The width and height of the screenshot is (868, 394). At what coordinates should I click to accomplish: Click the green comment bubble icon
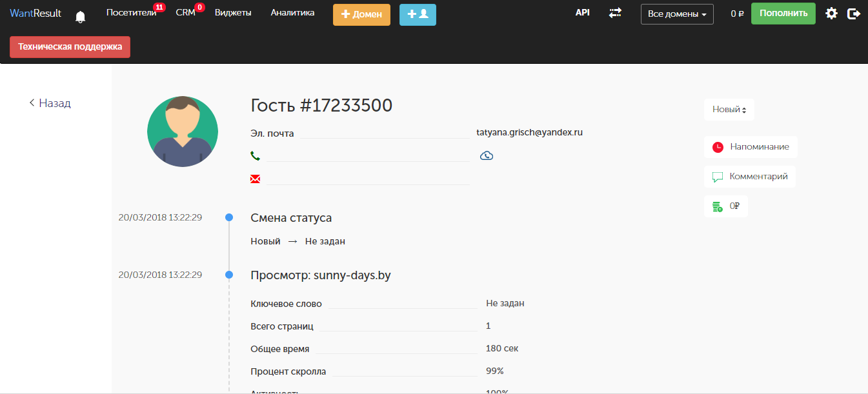(x=718, y=177)
